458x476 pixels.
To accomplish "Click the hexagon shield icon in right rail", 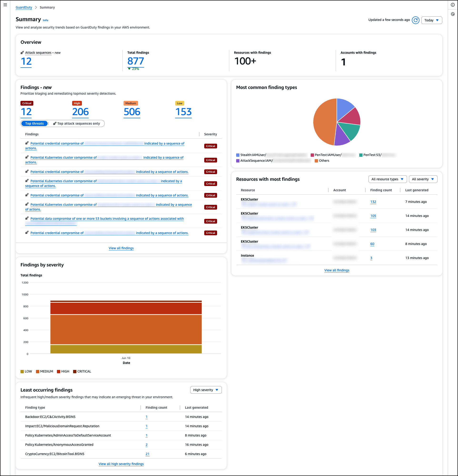I will [453, 14].
